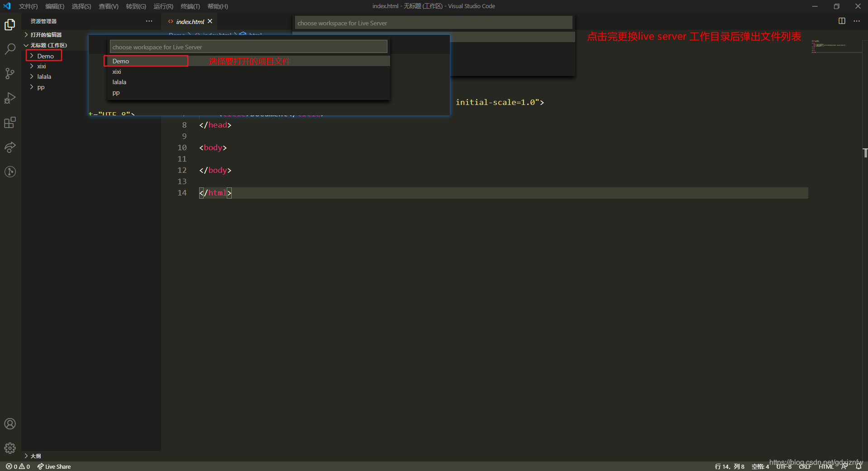Screen dimensions: 868x471
Task: Click the split editor icon
Action: 842,21
